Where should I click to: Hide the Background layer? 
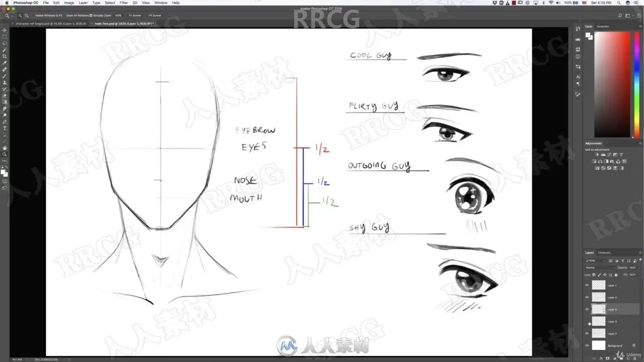point(587,345)
